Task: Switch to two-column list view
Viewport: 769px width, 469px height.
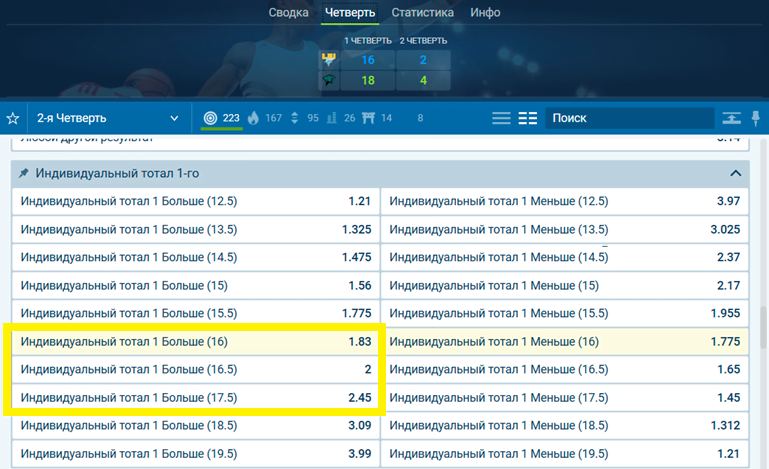Action: point(528,118)
